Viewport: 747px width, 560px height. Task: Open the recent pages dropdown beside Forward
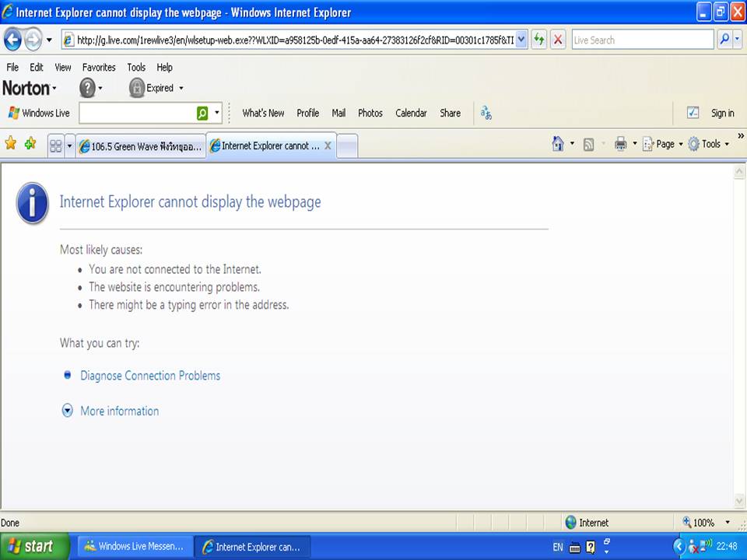click(49, 40)
